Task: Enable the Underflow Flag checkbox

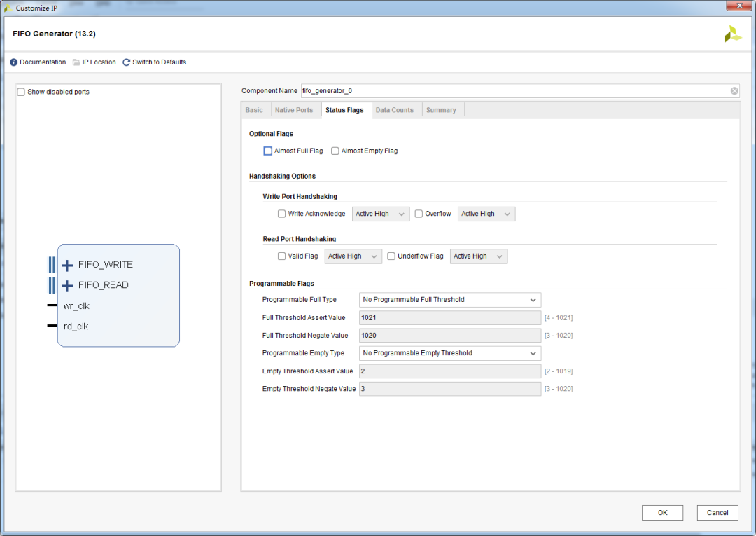Action: click(391, 256)
